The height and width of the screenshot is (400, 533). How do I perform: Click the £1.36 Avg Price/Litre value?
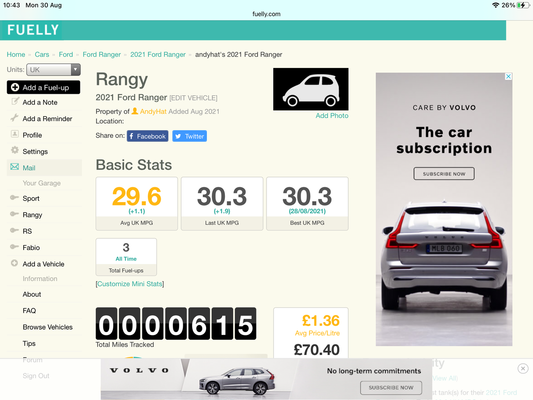(321, 320)
